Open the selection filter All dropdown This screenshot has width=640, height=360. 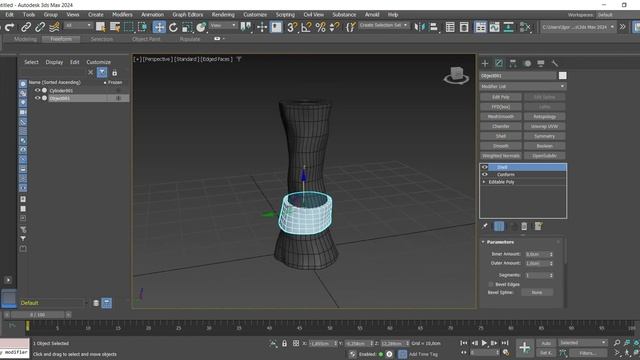[x=78, y=25]
